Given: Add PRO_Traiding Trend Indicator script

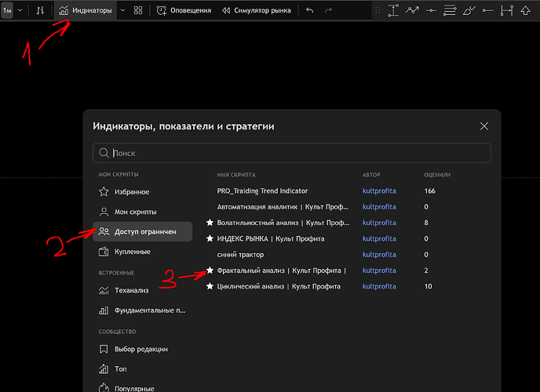Looking at the screenshot, I should (262, 191).
